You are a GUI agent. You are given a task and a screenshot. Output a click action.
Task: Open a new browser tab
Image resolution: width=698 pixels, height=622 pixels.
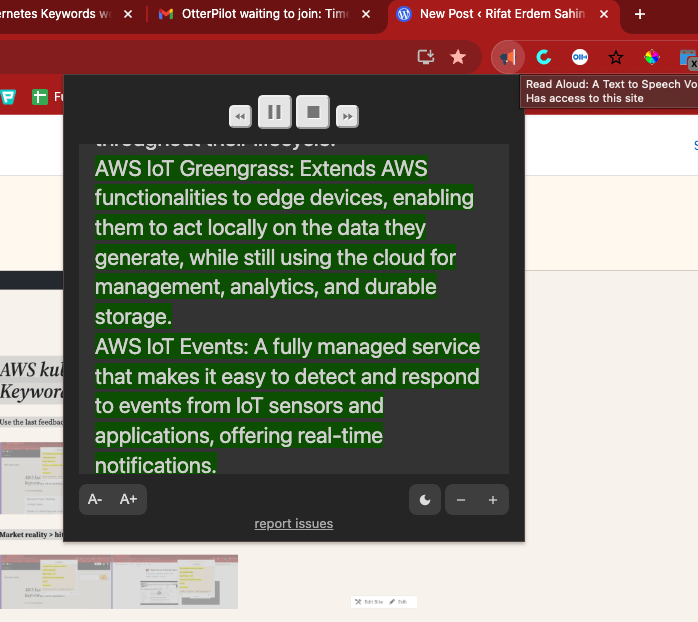[x=640, y=14]
